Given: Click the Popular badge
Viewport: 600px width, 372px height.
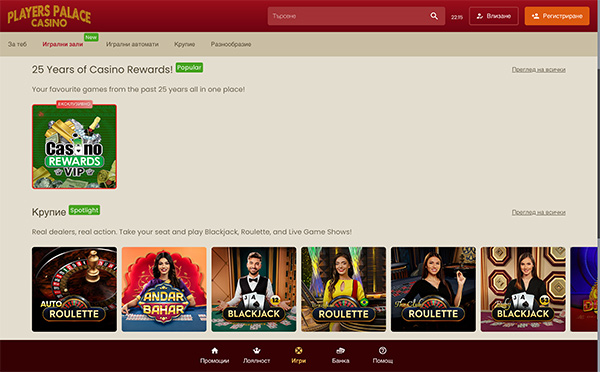Looking at the screenshot, I should (189, 67).
